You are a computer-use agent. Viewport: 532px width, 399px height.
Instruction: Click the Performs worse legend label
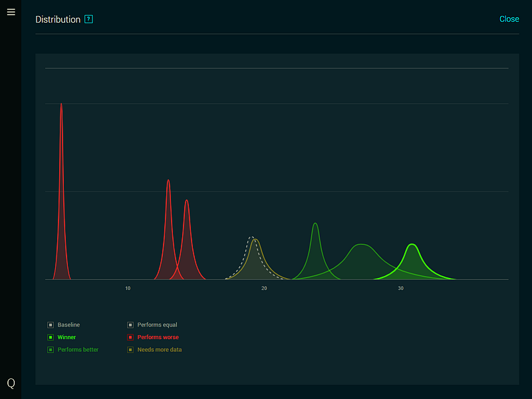[x=158, y=337]
